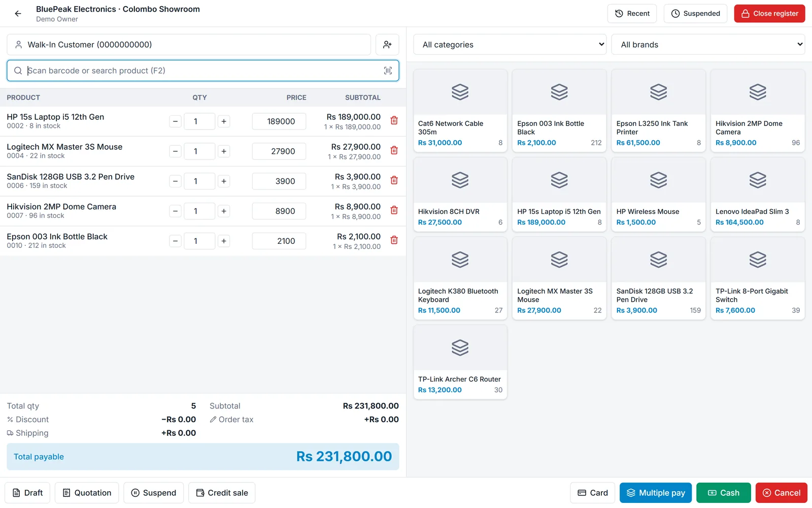Add Hikvision 8CH DVR to cart

point(460,194)
